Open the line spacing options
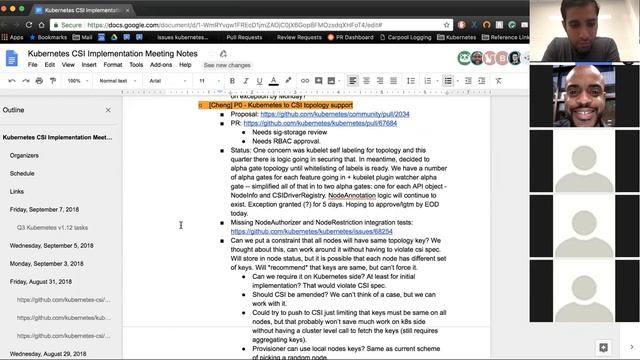 click(411, 81)
